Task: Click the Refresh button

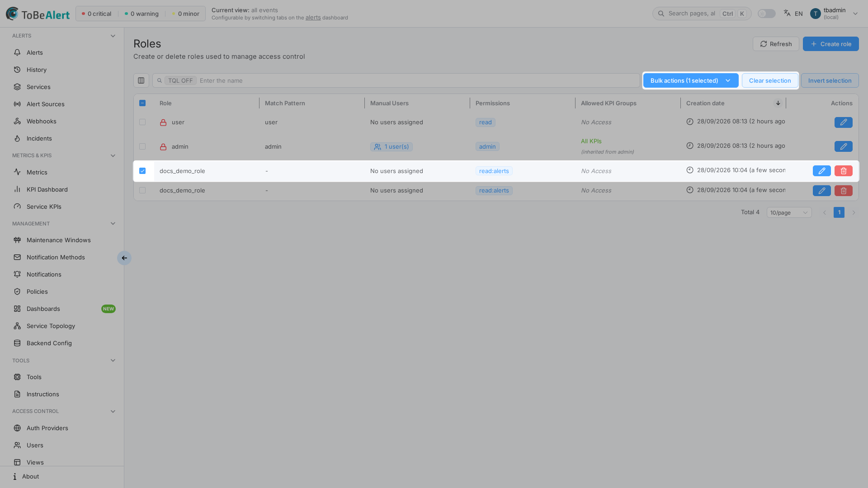Action: (776, 44)
